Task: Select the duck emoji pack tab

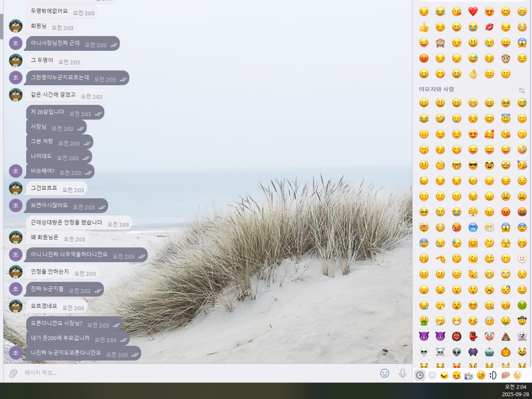Action: click(444, 375)
